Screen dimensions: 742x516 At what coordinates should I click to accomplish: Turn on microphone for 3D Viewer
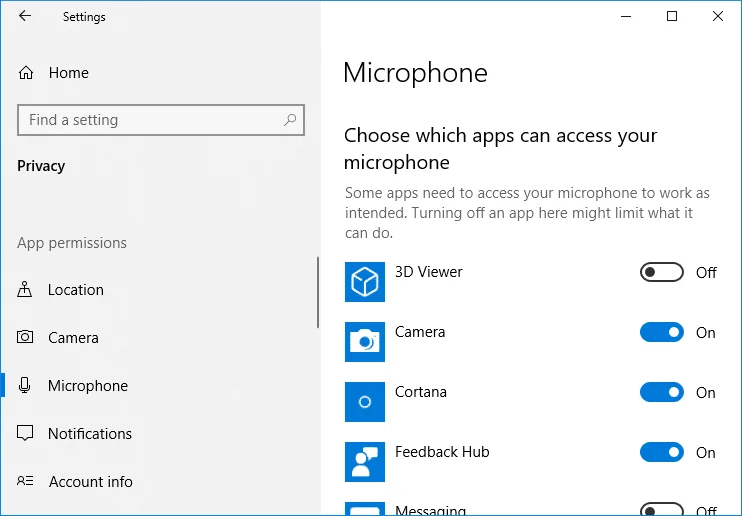662,272
